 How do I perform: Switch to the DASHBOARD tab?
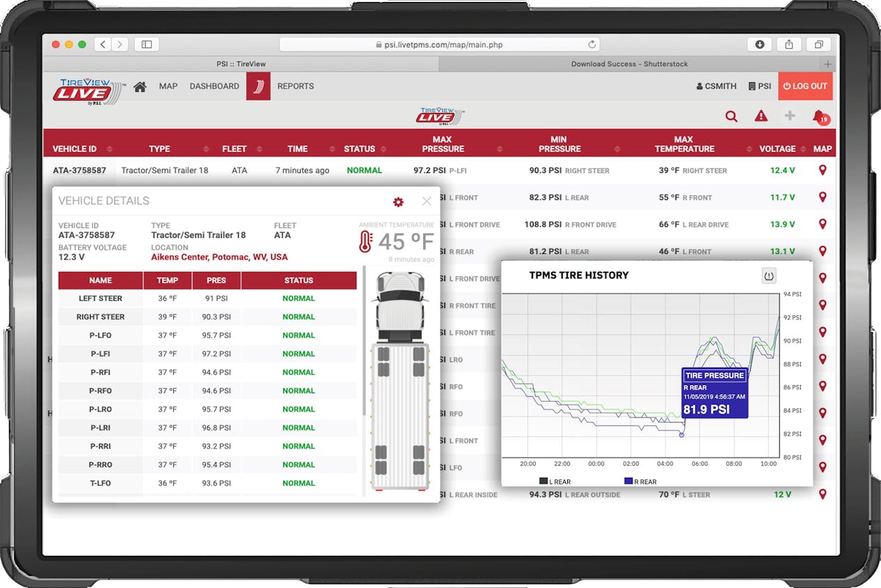click(x=214, y=86)
